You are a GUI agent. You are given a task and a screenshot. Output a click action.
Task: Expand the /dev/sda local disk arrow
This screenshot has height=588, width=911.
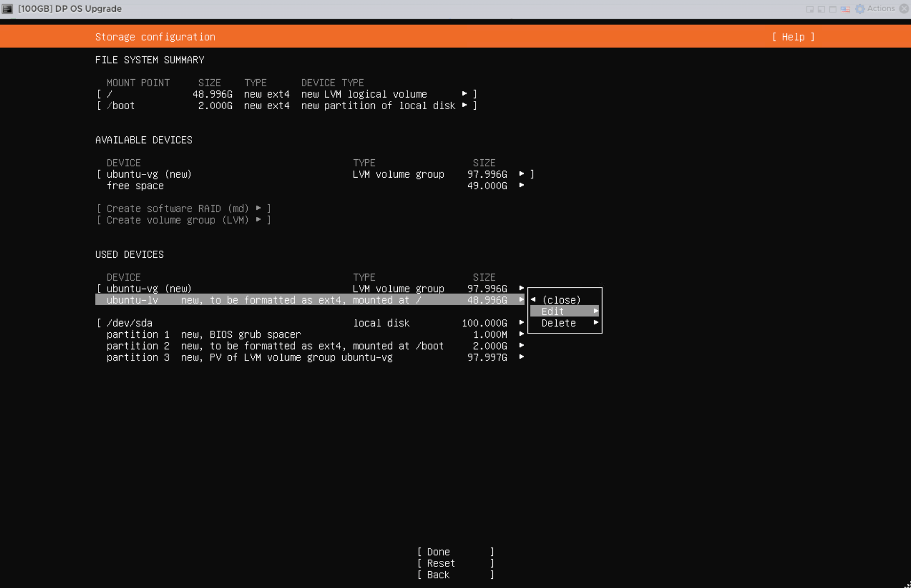point(521,323)
